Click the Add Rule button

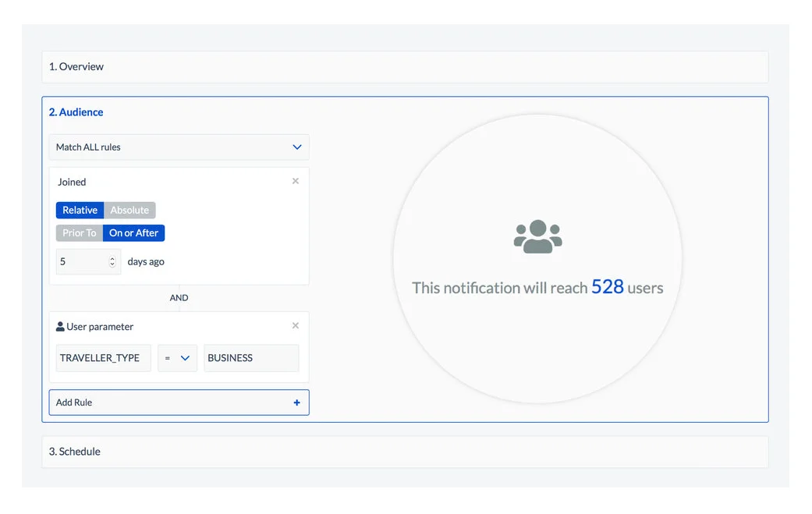(179, 402)
